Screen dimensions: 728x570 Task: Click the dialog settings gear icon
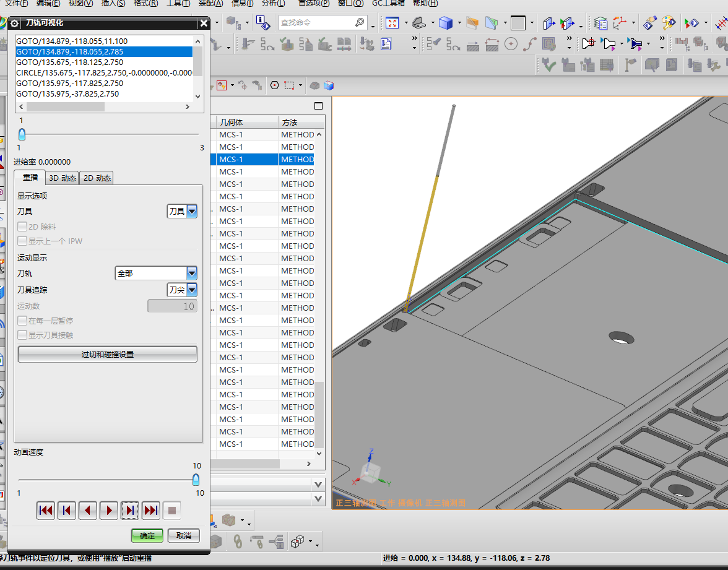[15, 24]
